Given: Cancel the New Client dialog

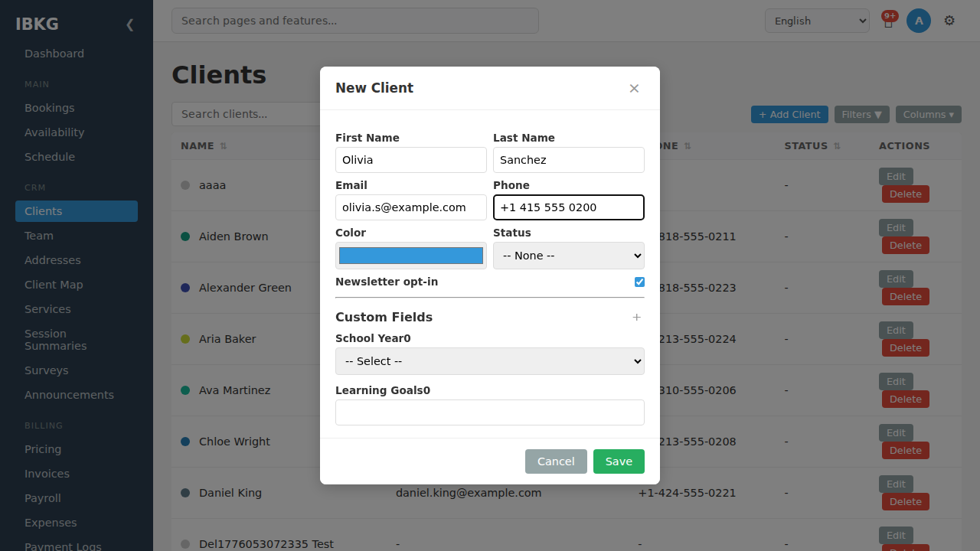Looking at the screenshot, I should [x=556, y=461].
